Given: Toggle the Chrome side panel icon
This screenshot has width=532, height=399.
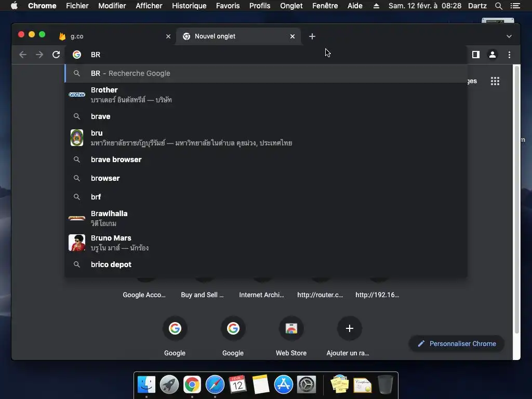Looking at the screenshot, I should 476,55.
